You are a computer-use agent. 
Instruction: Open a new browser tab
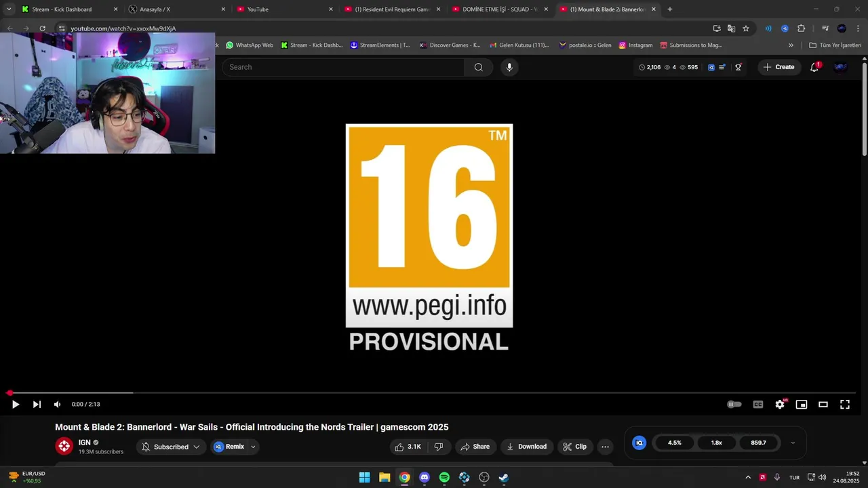[670, 9]
